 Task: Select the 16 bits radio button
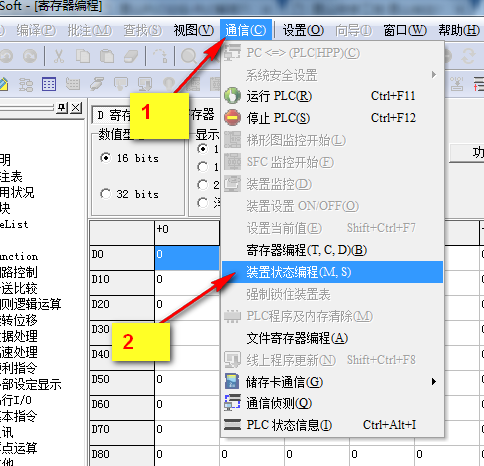(x=105, y=158)
